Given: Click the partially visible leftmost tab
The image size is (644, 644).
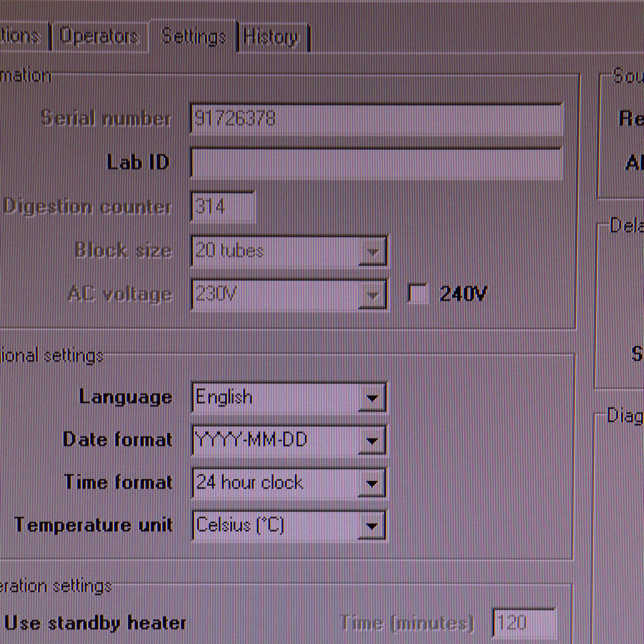Looking at the screenshot, I should 20,36.
